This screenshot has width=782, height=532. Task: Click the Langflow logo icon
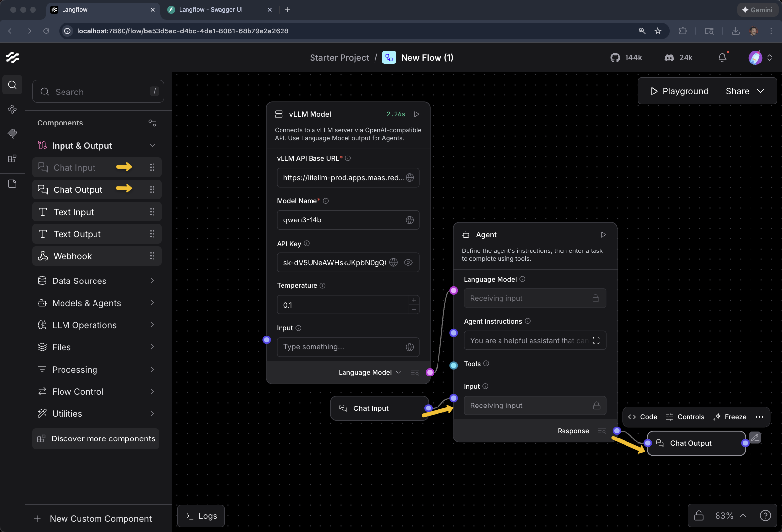tap(13, 58)
